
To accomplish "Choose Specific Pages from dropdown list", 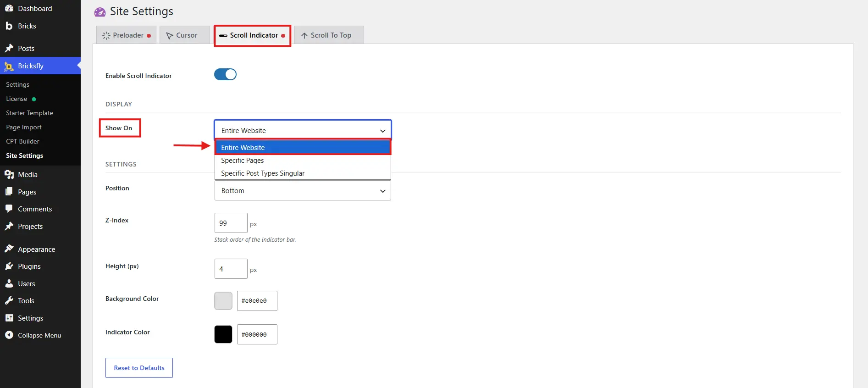I will coord(303,160).
